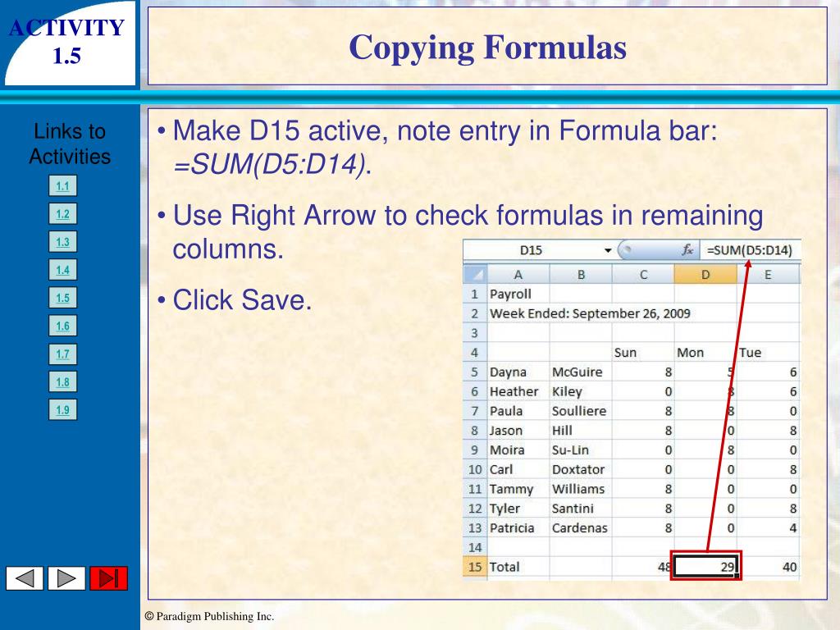
Task: Click the McGuire cell
Action: [581, 372]
